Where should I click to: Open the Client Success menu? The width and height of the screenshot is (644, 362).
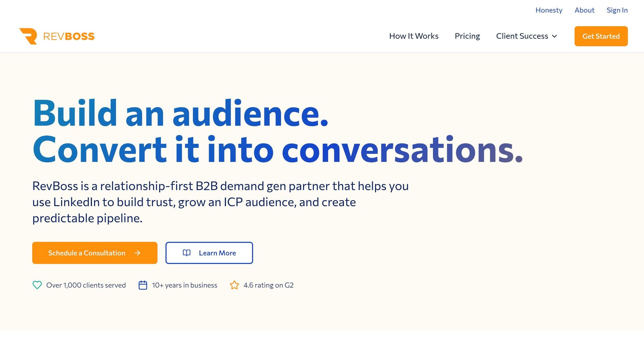point(527,36)
